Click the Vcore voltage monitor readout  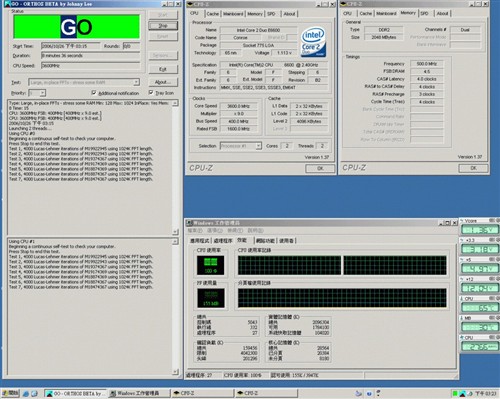pyautogui.click(x=480, y=230)
